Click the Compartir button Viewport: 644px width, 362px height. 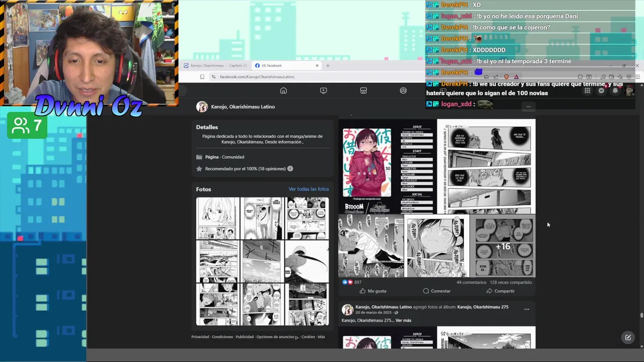click(x=500, y=291)
